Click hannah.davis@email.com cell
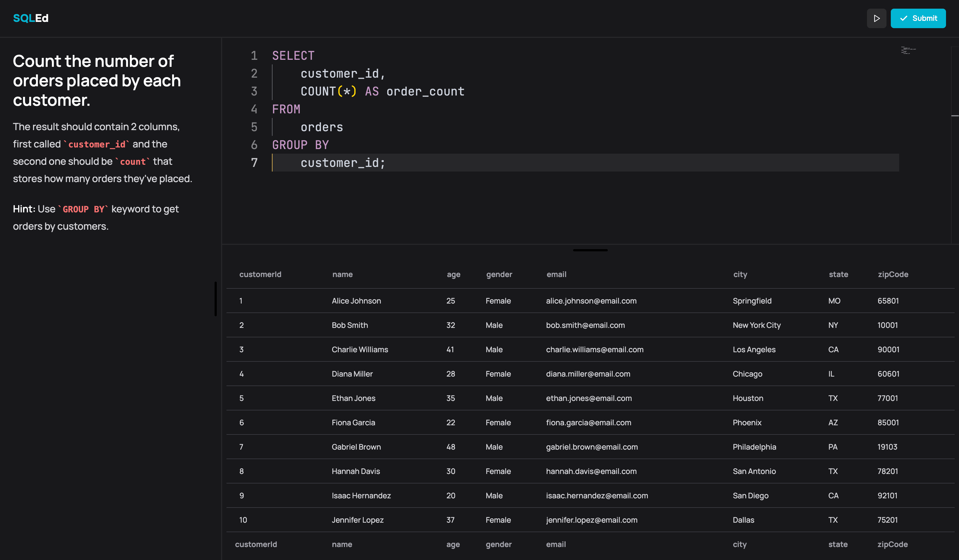Screen dimensions: 959x560 point(591,471)
